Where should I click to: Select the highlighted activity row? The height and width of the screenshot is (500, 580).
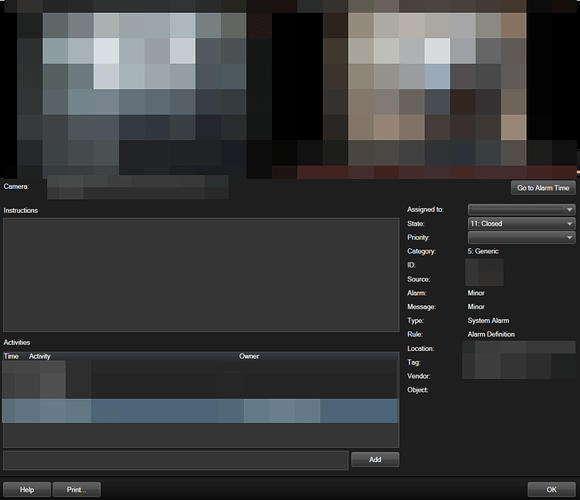200,411
